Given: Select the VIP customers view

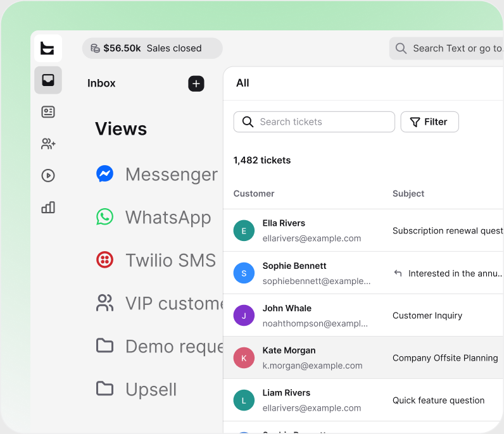Looking at the screenshot, I should click(160, 303).
